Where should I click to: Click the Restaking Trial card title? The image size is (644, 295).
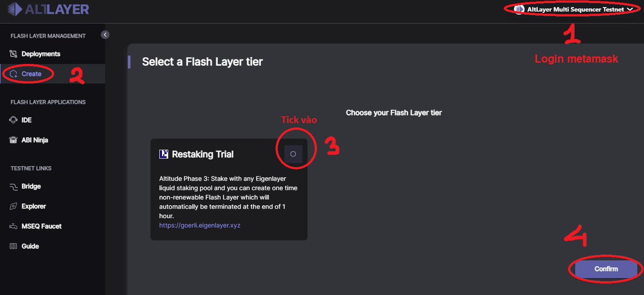(202, 154)
